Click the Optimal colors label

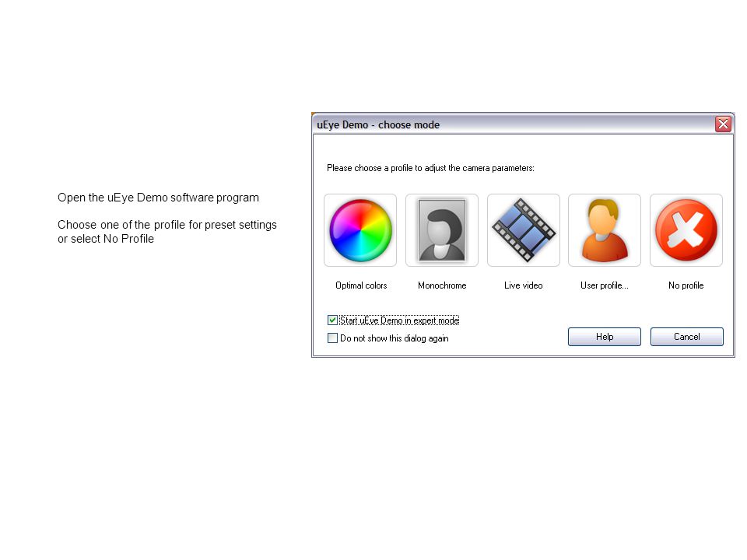361,285
